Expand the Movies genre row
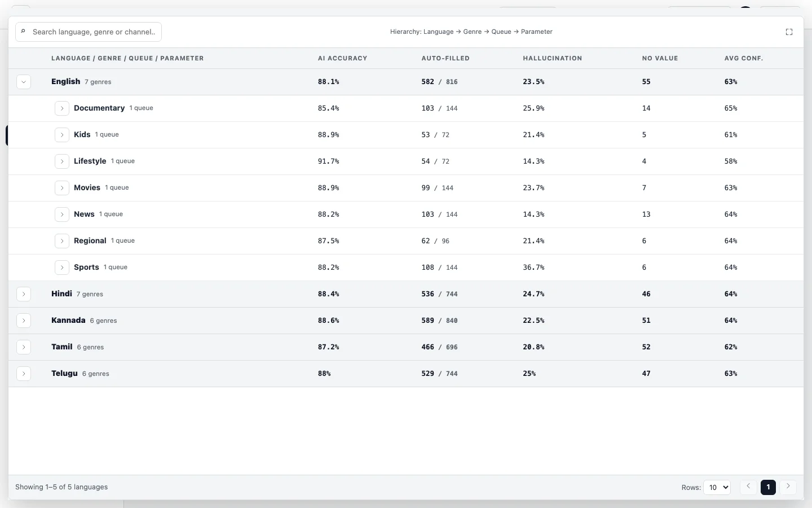 (62, 188)
